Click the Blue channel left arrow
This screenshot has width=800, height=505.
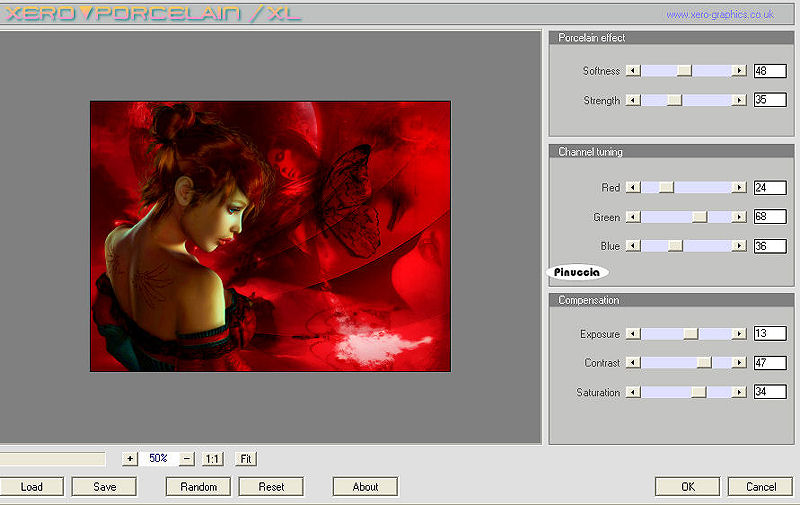tap(633, 246)
